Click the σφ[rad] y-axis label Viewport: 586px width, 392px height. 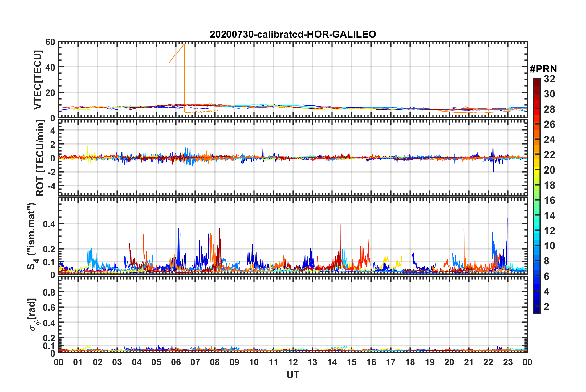33,314
